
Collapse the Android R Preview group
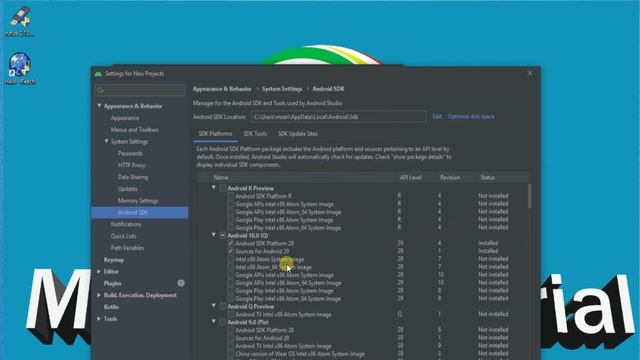point(213,188)
